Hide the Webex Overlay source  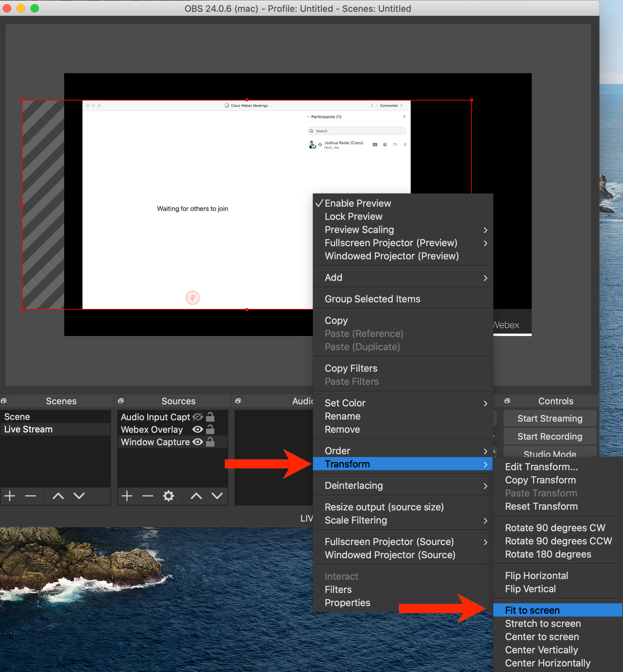tap(198, 429)
